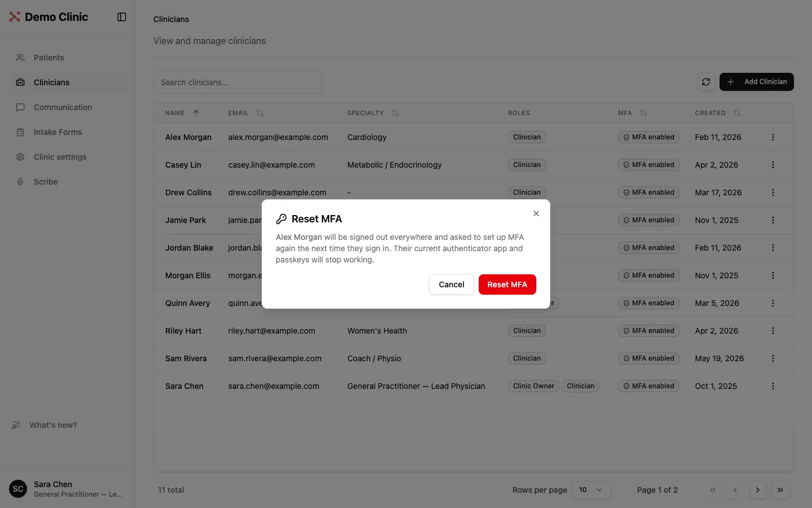This screenshot has width=812, height=508.
Task: Jump to last page
Action: click(780, 490)
